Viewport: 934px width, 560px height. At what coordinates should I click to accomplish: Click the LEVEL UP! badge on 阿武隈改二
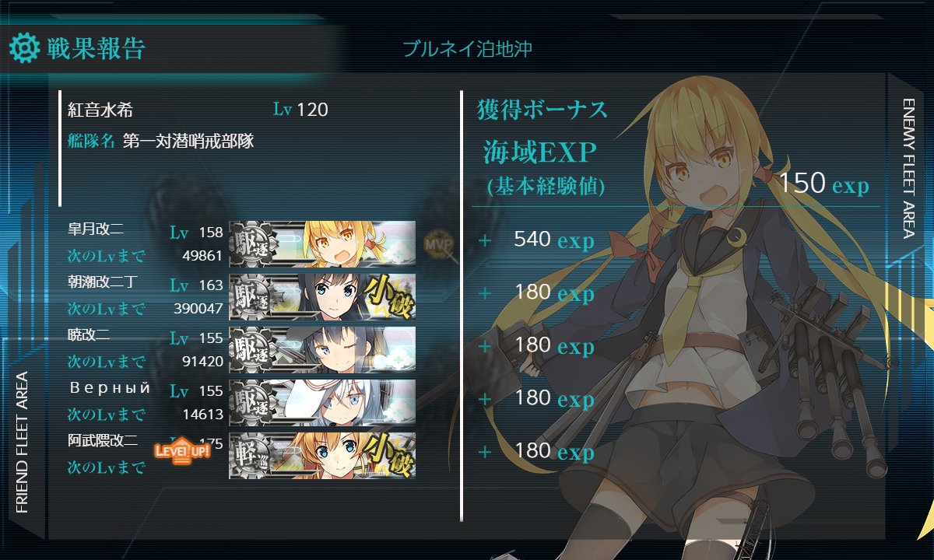[x=182, y=450]
